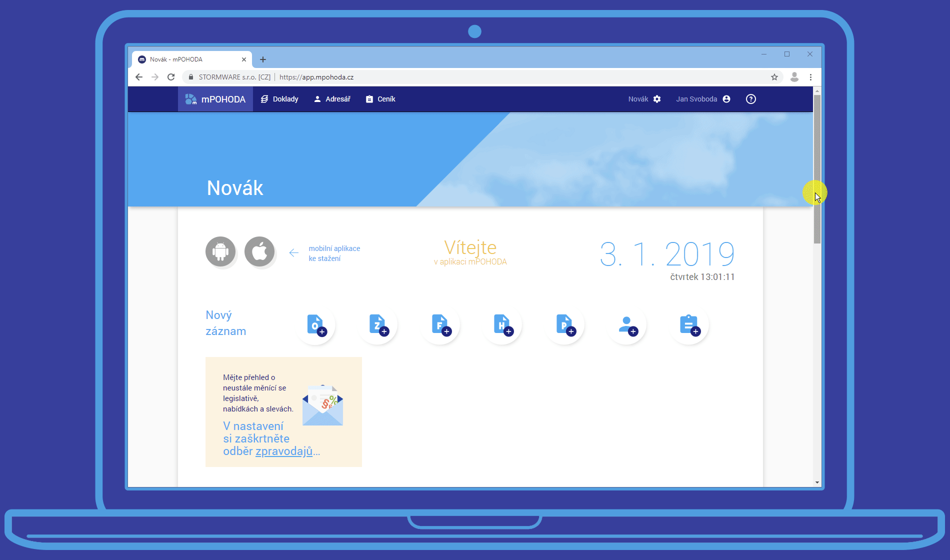The height and width of the screenshot is (560, 950).
Task: Create new document with H icon
Action: click(x=502, y=325)
